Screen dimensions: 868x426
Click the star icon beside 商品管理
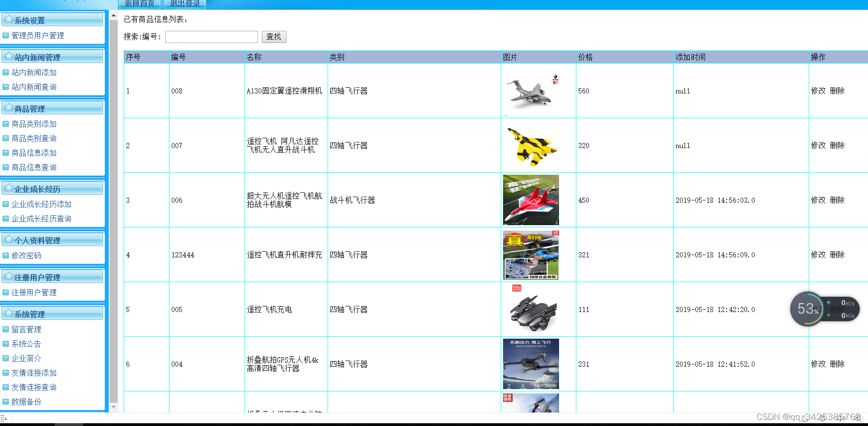(x=8, y=107)
